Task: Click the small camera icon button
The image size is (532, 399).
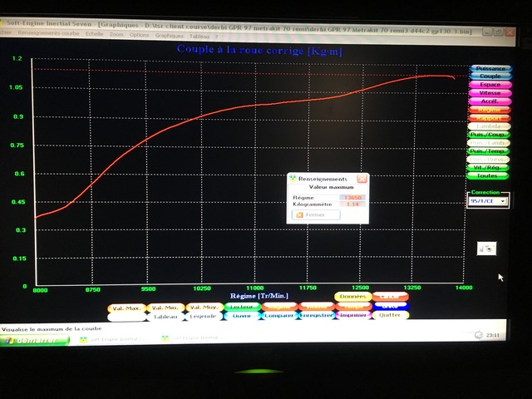Action: [x=487, y=248]
